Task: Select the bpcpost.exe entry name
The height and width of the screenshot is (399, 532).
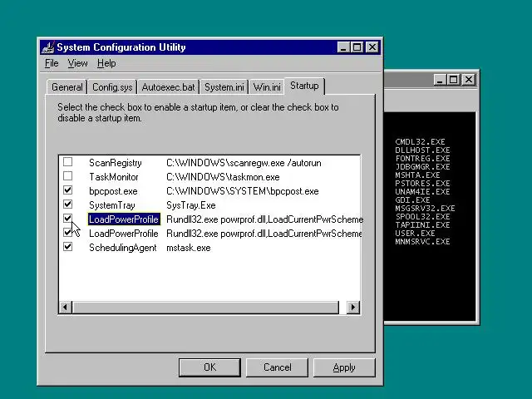Action: tap(113, 191)
